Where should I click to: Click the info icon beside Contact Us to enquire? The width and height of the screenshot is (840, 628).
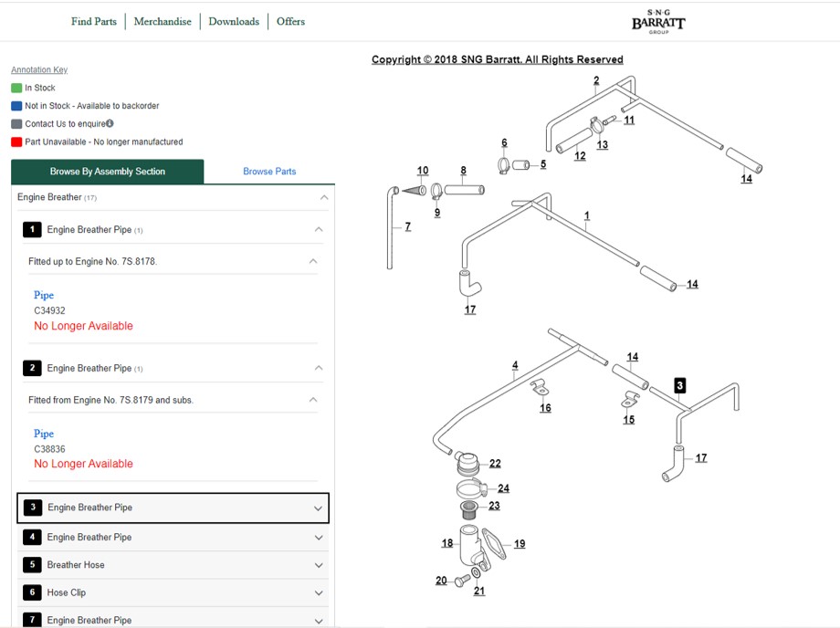(110, 123)
